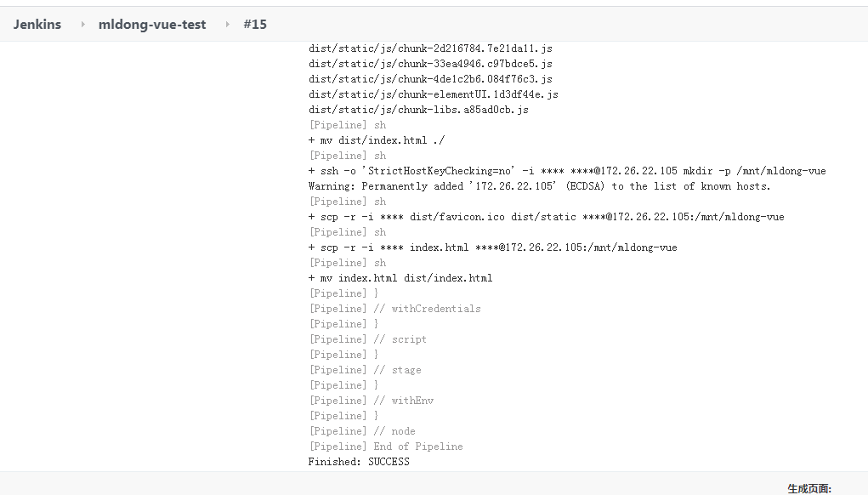Expand chevron arrow after mldong-vue-test breadcrumb
The height and width of the screenshot is (495, 868).
pyautogui.click(x=227, y=25)
